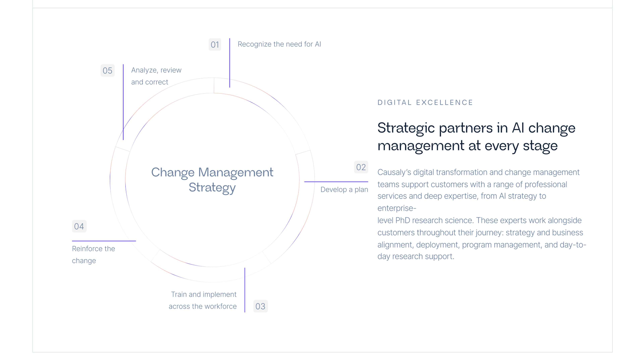
Task: Select the 'Develop a plan' step label
Action: [344, 190]
